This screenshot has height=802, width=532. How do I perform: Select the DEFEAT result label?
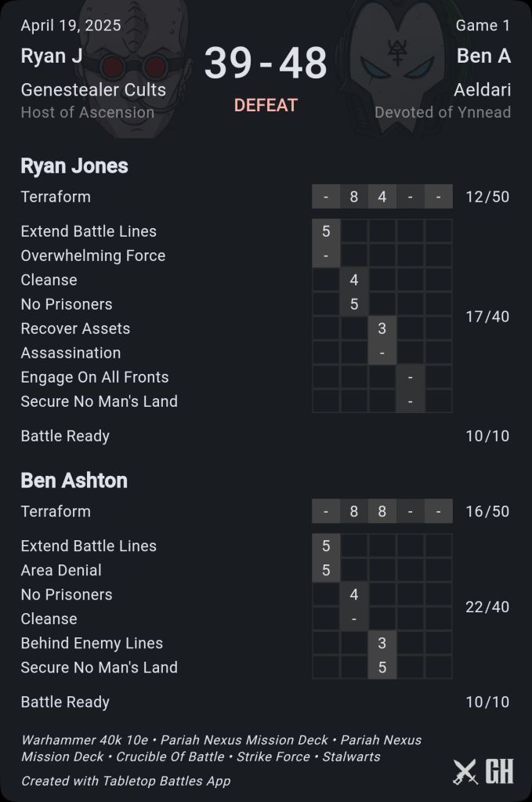click(266, 105)
